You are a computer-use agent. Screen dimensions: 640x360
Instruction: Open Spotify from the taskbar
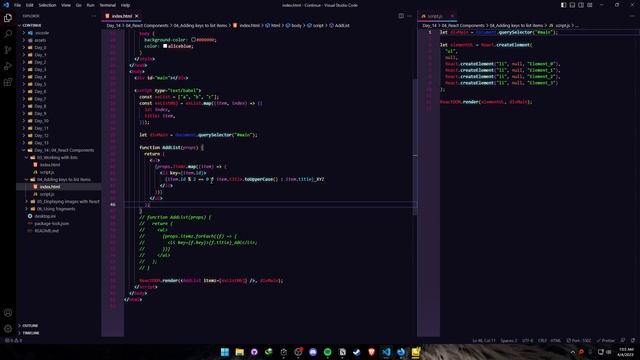point(328,352)
